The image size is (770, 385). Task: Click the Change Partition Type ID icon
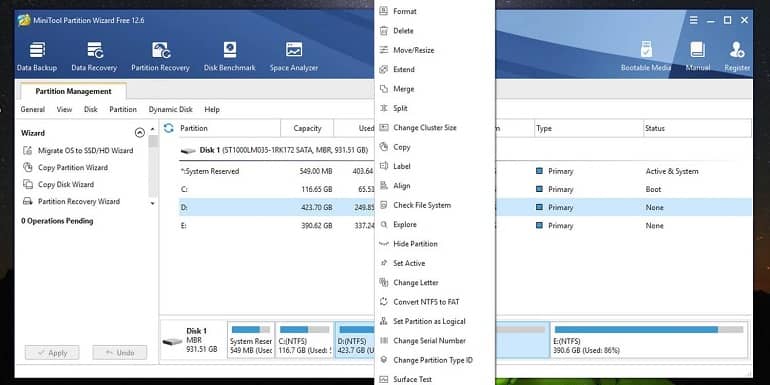384,360
